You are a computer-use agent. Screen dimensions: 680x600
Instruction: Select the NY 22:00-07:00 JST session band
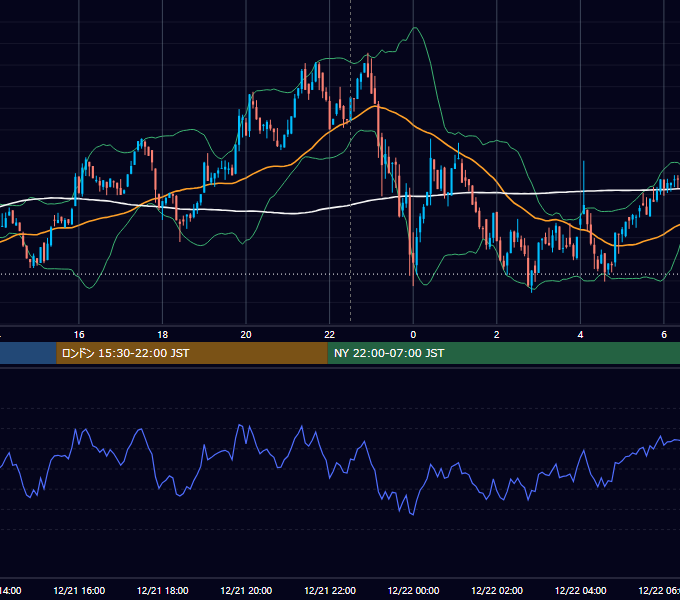pyautogui.click(x=503, y=353)
